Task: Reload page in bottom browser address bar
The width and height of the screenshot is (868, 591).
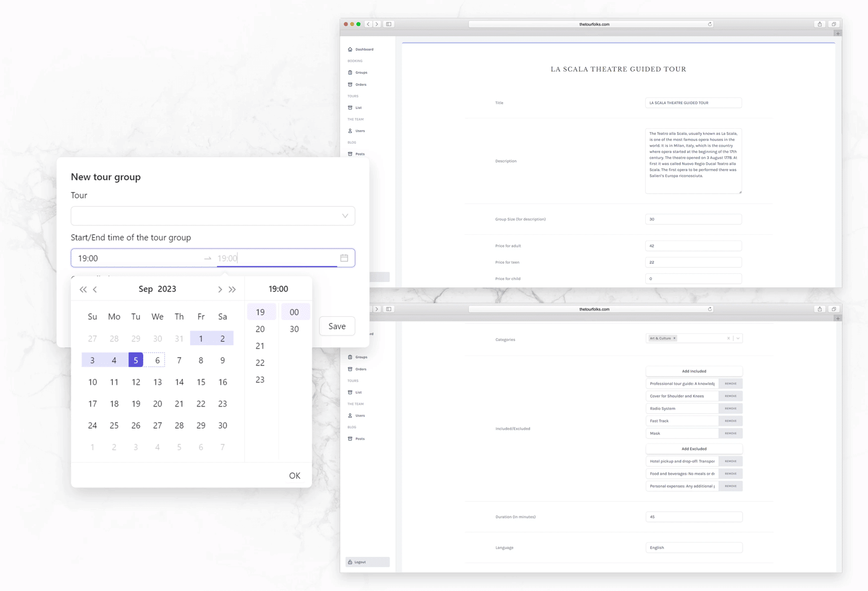Action: (710, 309)
